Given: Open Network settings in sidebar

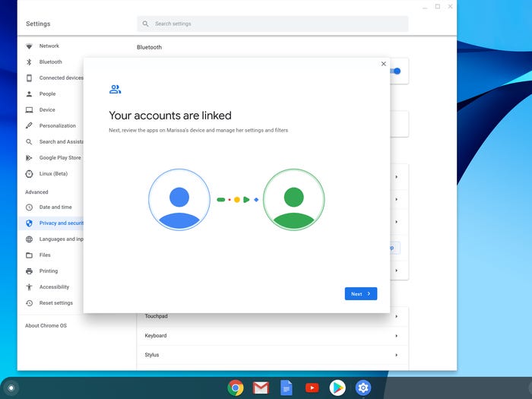Looking at the screenshot, I should pyautogui.click(x=49, y=46).
